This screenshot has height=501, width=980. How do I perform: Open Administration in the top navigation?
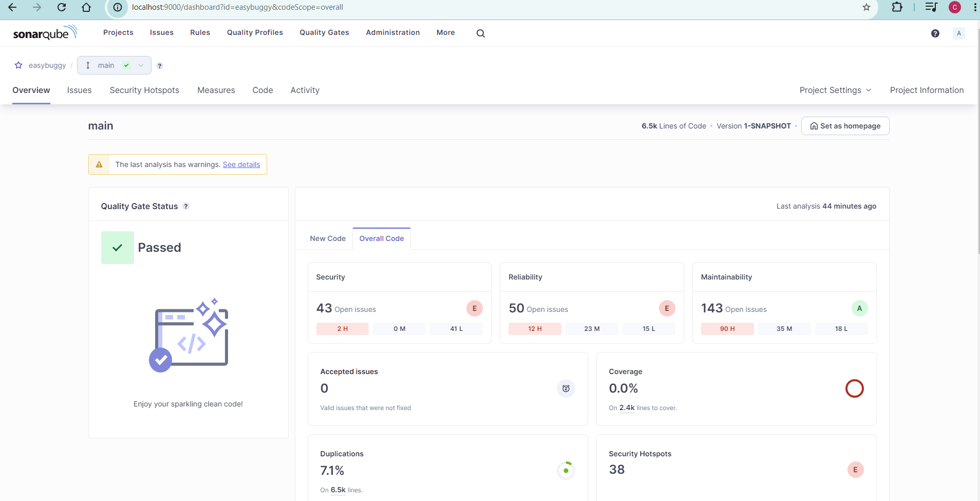(x=392, y=32)
